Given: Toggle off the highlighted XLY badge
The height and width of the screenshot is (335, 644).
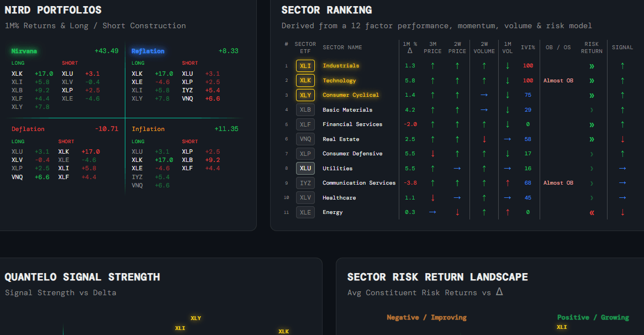Looking at the screenshot, I should (305, 95).
